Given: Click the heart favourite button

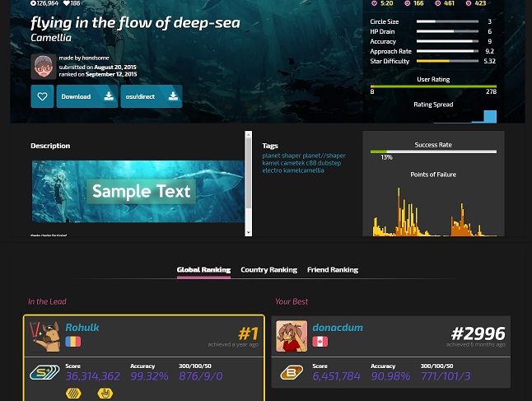Looking at the screenshot, I should tap(42, 96).
